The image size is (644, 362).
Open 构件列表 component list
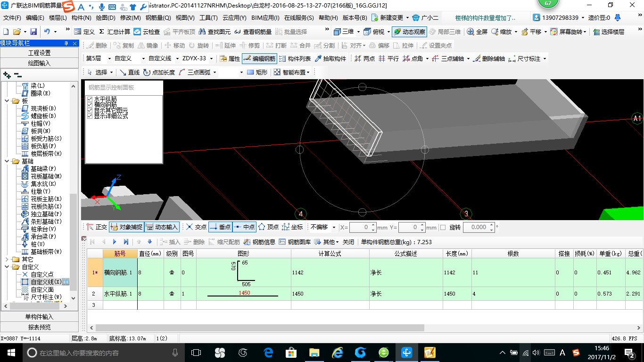(295, 58)
